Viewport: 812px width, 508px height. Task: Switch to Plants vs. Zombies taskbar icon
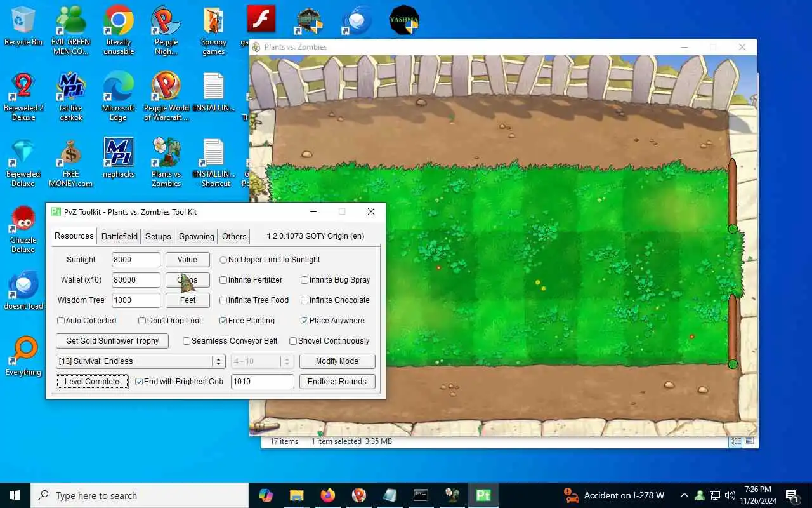452,495
